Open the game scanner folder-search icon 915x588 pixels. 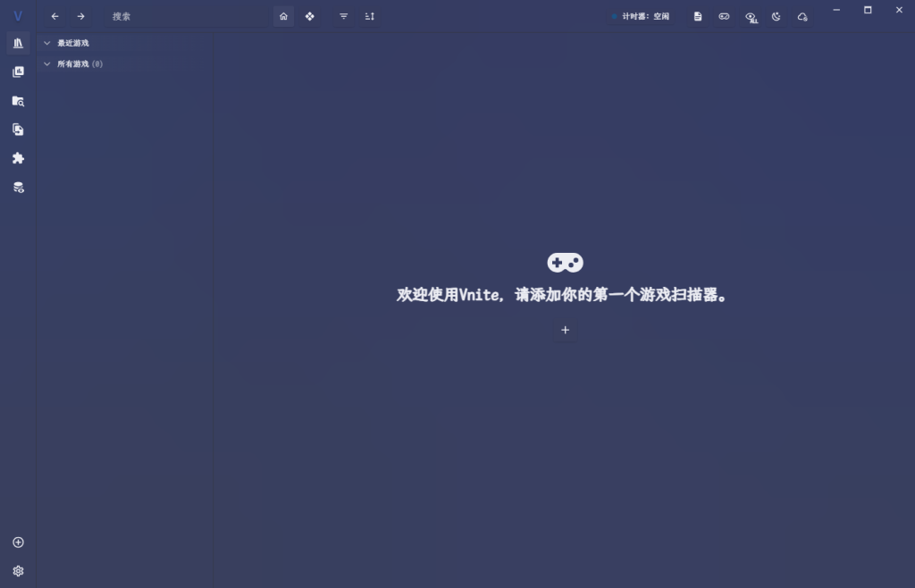[x=18, y=101]
